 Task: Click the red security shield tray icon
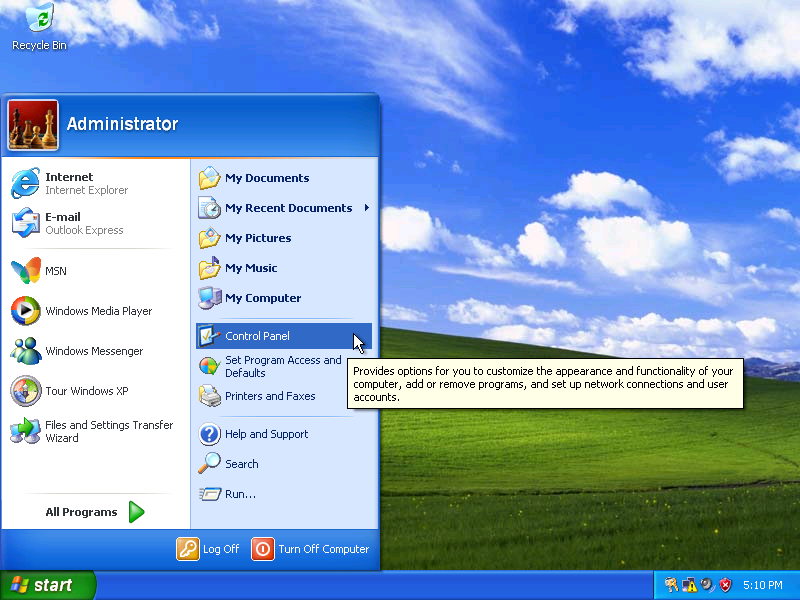click(725, 585)
